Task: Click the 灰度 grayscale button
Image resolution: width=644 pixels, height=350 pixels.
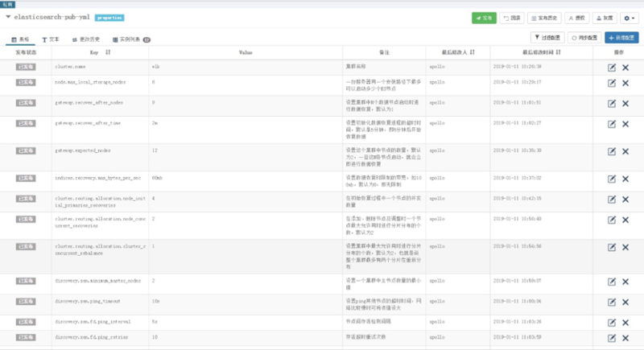Action: click(x=605, y=18)
